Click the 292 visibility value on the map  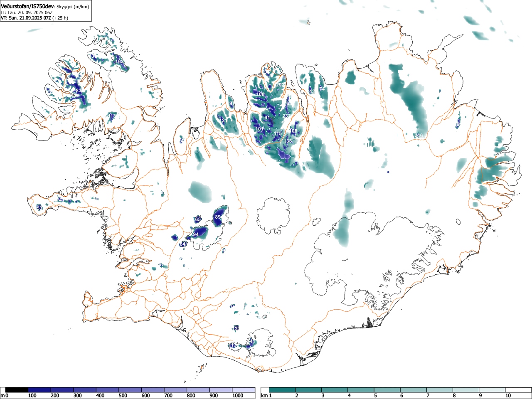(x=281, y=84)
